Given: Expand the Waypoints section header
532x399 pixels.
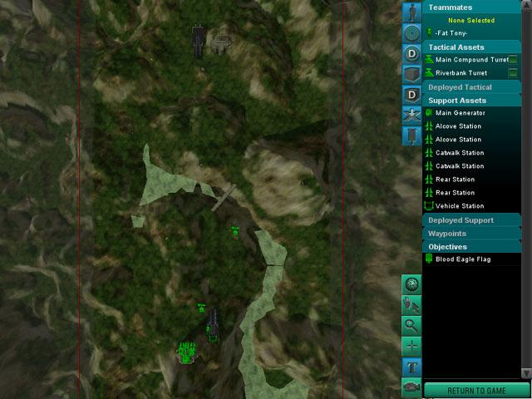Looking at the screenshot, I should 471,234.
